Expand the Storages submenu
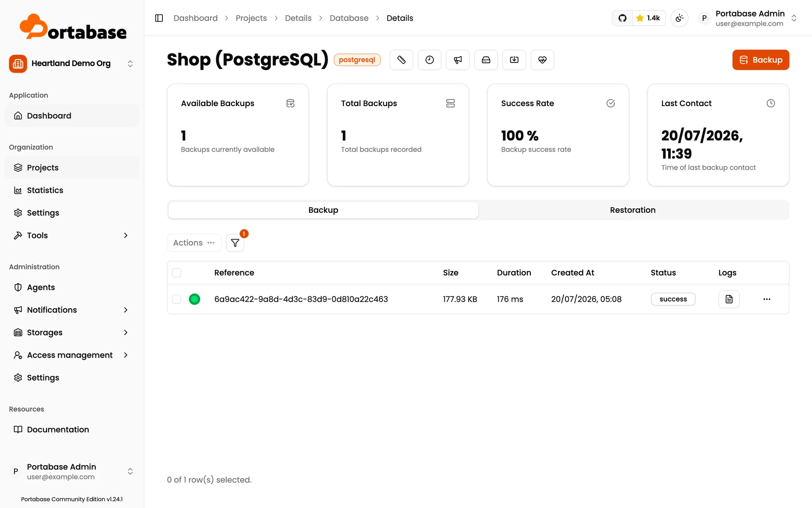 pos(72,332)
